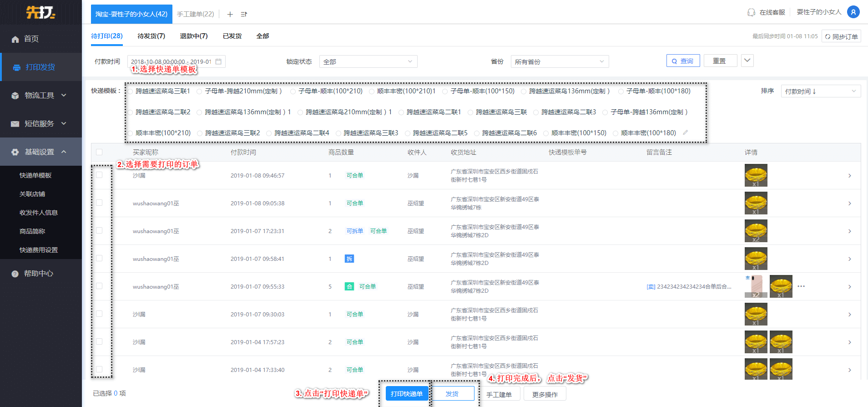
Task: Open the 省份 province dropdown
Action: click(560, 61)
